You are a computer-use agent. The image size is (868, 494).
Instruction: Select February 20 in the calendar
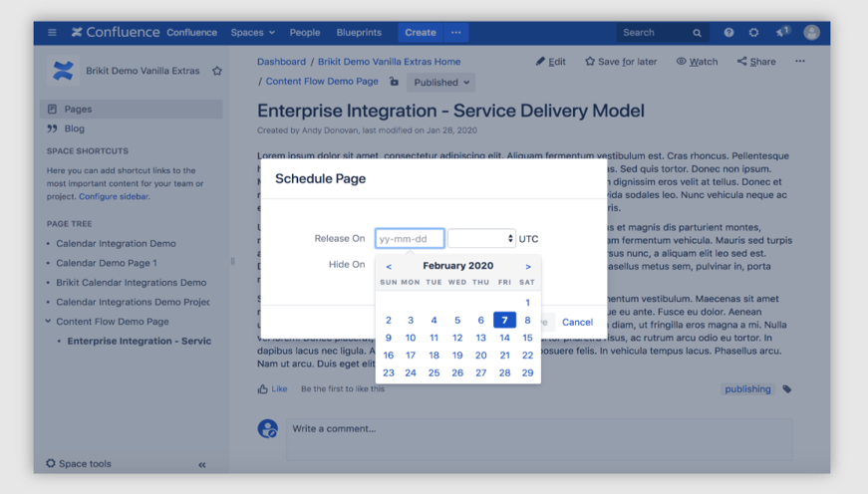point(481,356)
